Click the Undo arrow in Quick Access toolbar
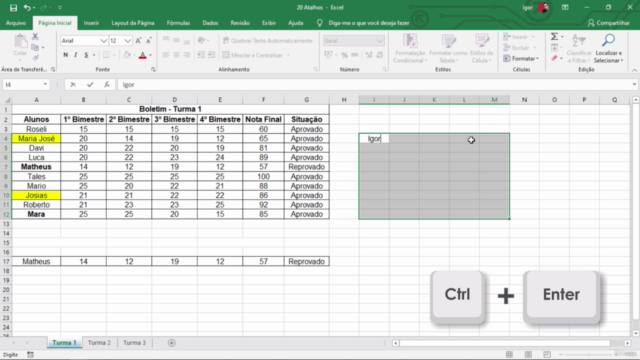The height and width of the screenshot is (360, 640). (x=27, y=8)
